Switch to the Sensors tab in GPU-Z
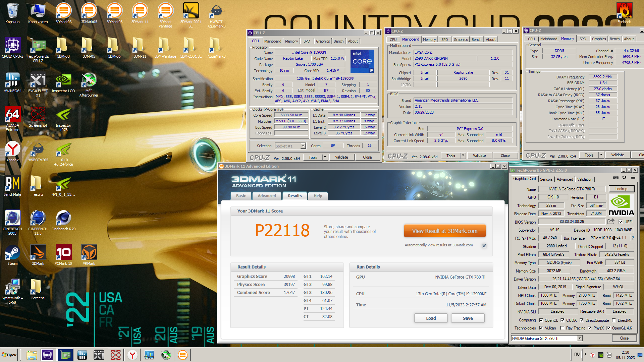644x362 pixels. (546, 179)
